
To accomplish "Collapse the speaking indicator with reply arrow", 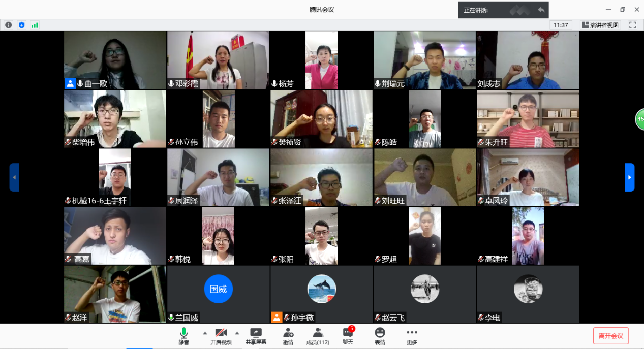I will (541, 10).
